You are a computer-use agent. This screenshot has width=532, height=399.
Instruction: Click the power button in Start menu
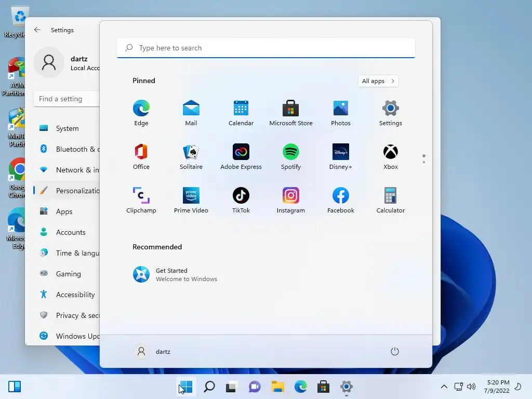[x=395, y=352]
